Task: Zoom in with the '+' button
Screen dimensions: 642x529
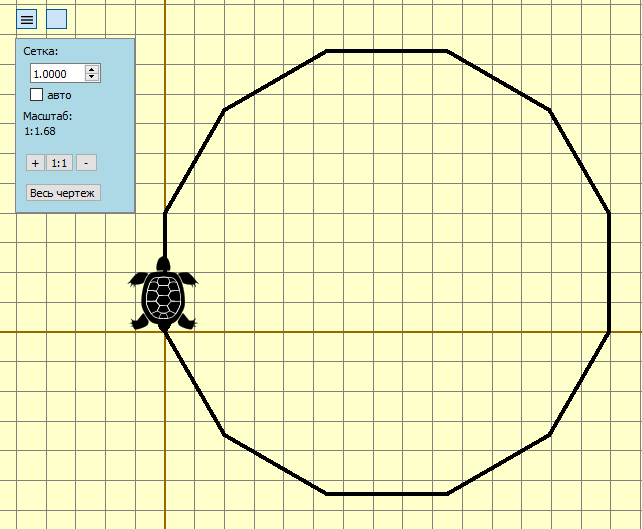Action: pyautogui.click(x=34, y=163)
